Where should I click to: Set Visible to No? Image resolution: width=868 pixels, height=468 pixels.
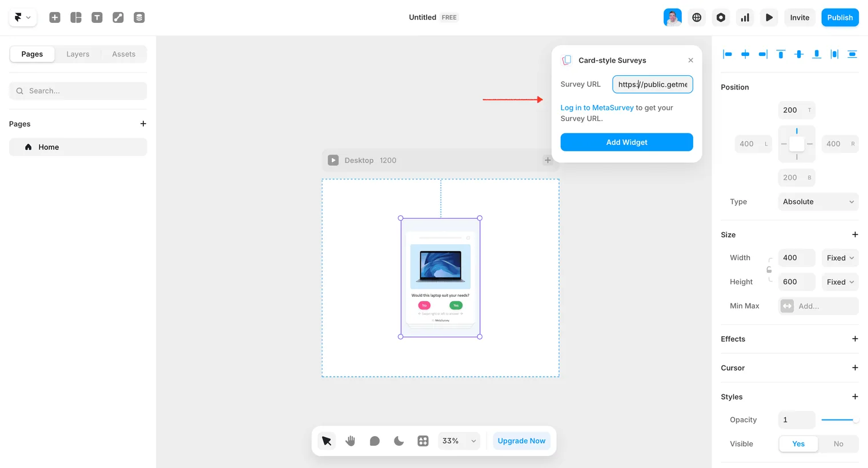click(838, 444)
